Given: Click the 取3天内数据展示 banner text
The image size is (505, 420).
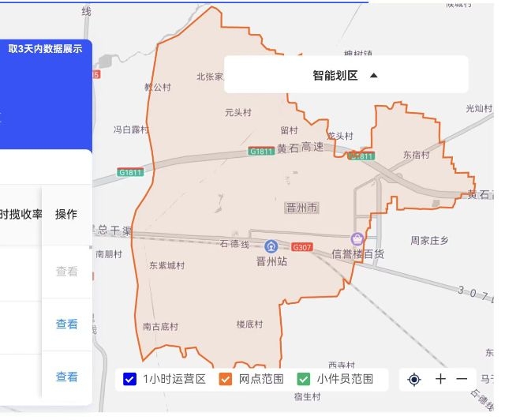Looking at the screenshot, I should (45, 48).
